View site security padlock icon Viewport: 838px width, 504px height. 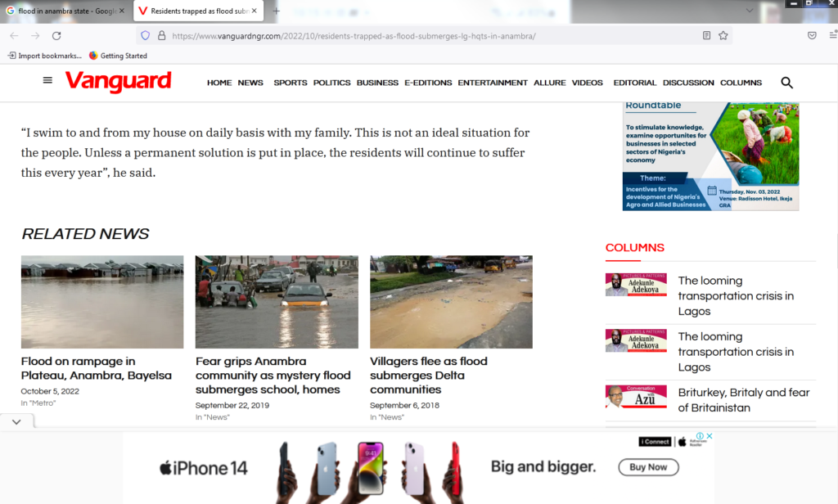pyautogui.click(x=161, y=36)
